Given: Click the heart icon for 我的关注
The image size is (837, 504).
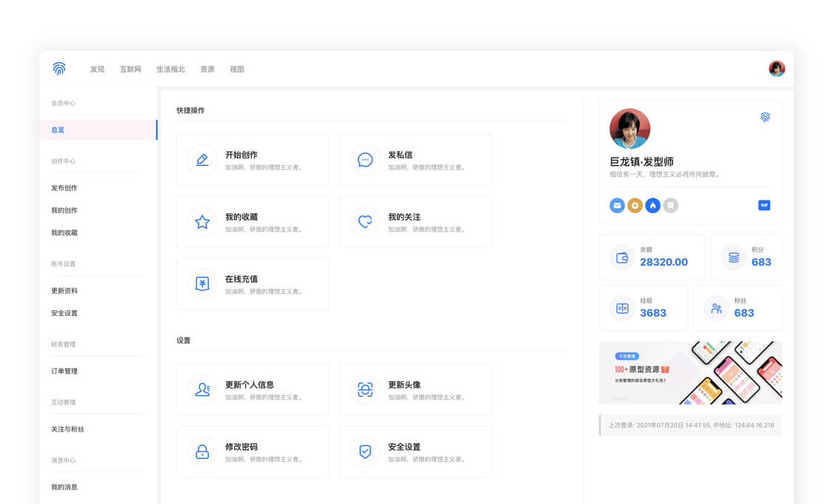Looking at the screenshot, I should 365,222.
